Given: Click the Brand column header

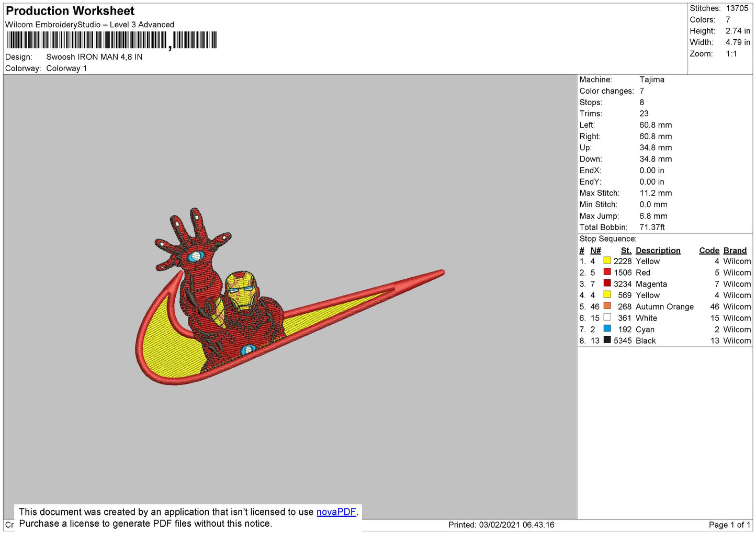Looking at the screenshot, I should [x=735, y=251].
